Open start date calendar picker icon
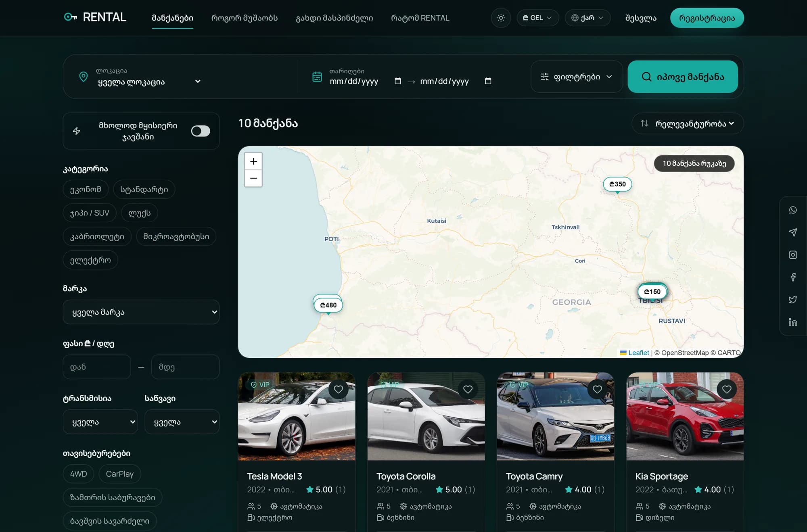807x532 pixels. [398, 81]
